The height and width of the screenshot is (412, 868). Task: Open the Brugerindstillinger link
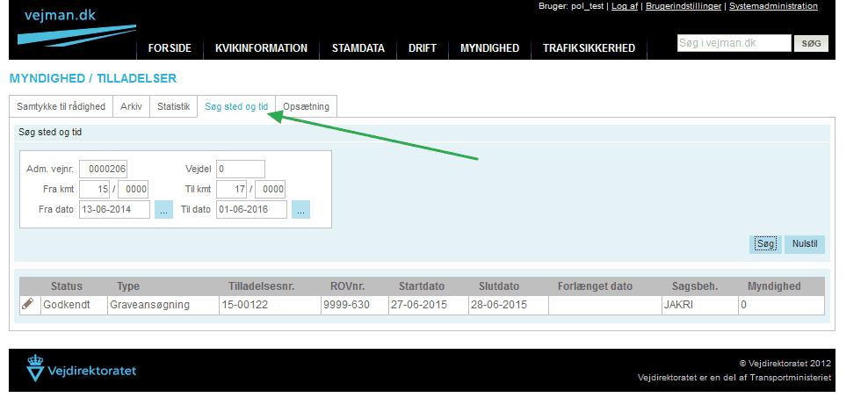click(684, 6)
